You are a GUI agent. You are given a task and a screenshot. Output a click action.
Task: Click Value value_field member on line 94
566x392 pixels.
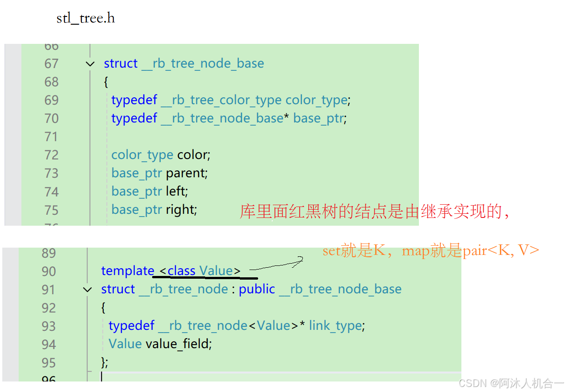pyautogui.click(x=158, y=344)
